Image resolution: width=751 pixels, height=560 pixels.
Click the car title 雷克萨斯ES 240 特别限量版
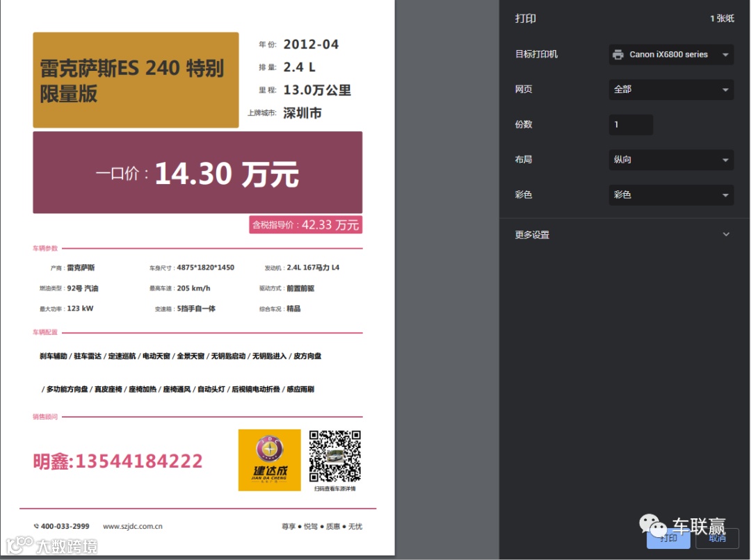click(131, 81)
